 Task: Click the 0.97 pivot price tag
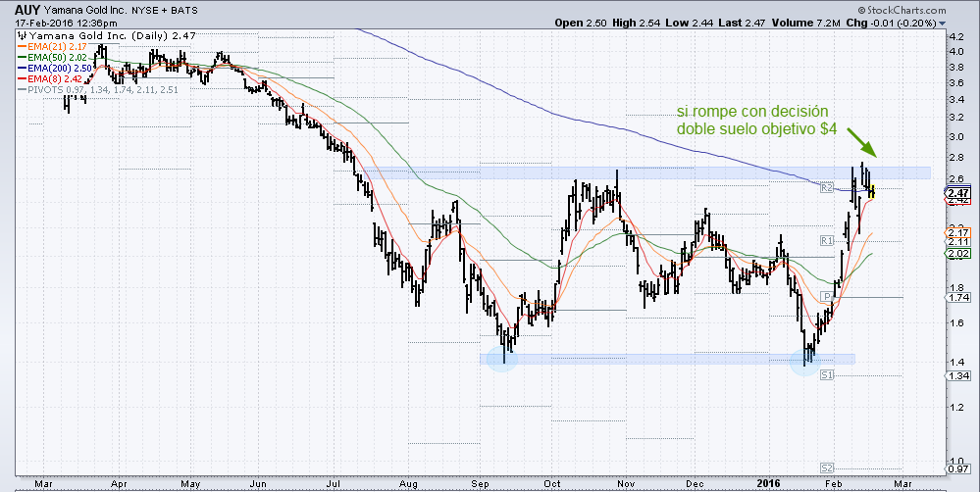pos(959,468)
